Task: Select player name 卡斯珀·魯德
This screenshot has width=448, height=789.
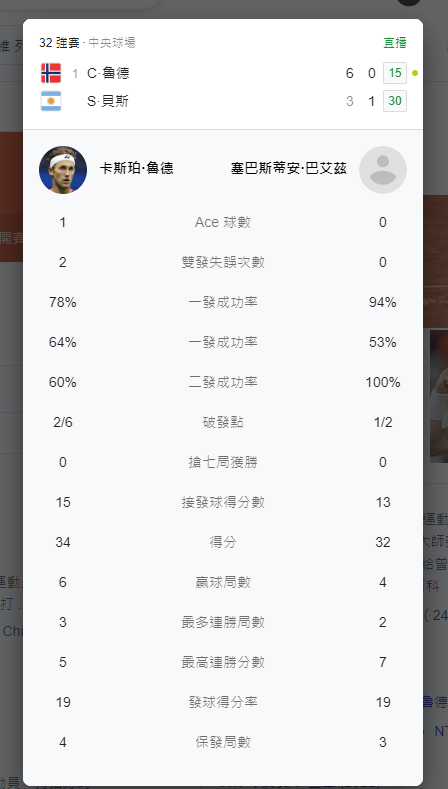Action: coord(136,168)
